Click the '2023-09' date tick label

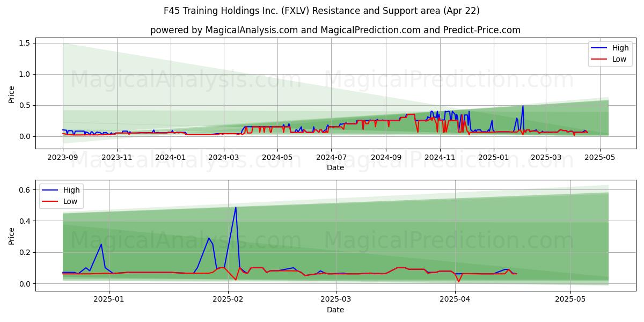coord(63,157)
